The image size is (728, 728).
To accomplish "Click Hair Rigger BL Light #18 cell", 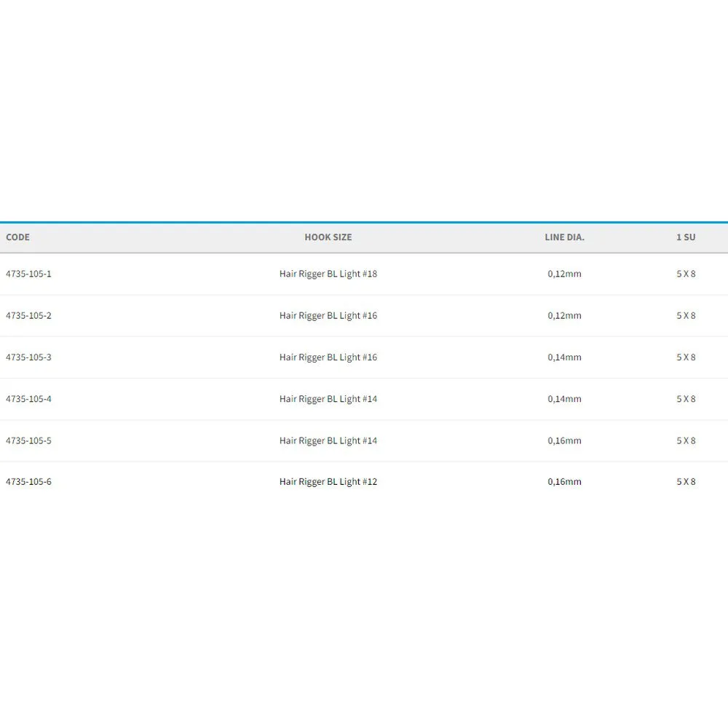I will tap(328, 274).
